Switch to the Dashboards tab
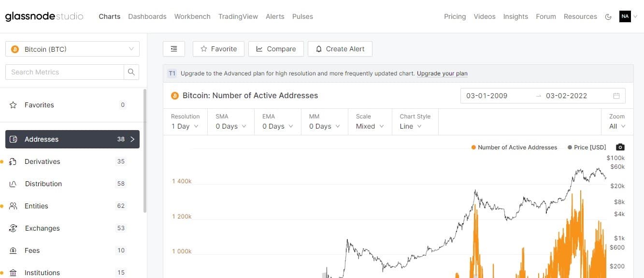 tap(147, 16)
